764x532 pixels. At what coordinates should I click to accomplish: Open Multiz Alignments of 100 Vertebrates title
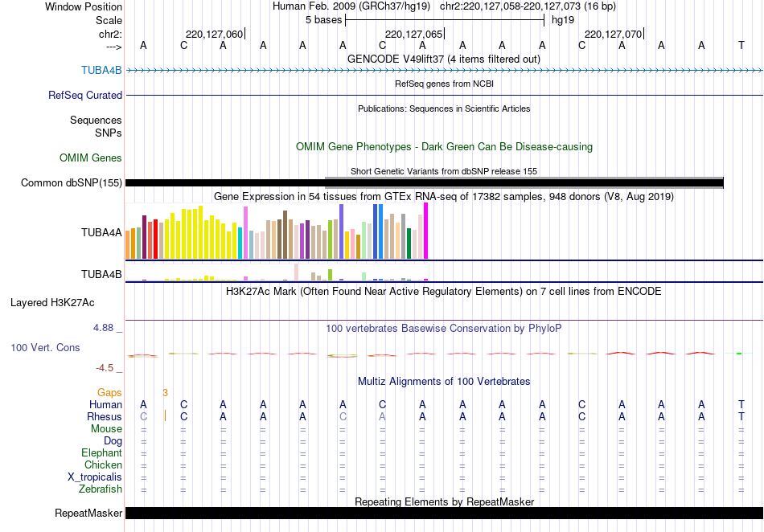pos(444,381)
